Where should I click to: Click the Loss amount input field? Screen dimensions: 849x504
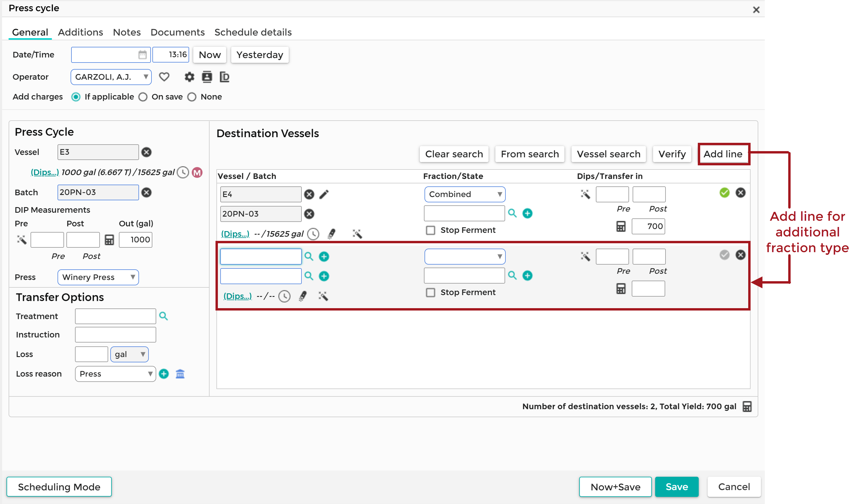[x=91, y=355]
